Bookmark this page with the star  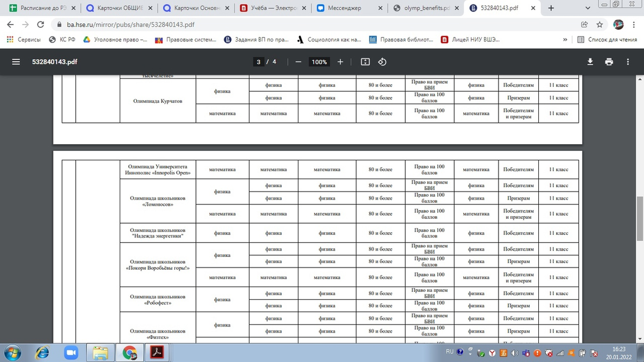(x=599, y=25)
